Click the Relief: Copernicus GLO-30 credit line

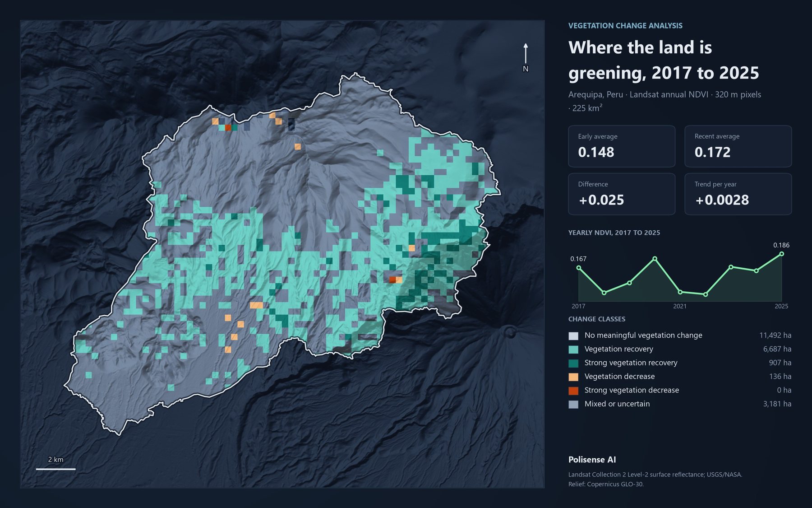coord(606,484)
